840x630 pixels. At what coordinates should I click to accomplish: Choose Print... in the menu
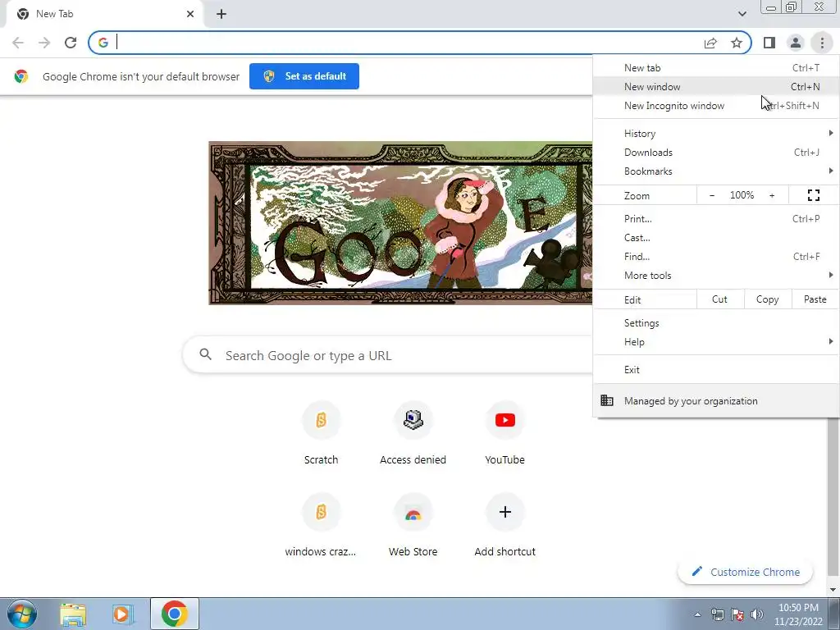[716, 218]
